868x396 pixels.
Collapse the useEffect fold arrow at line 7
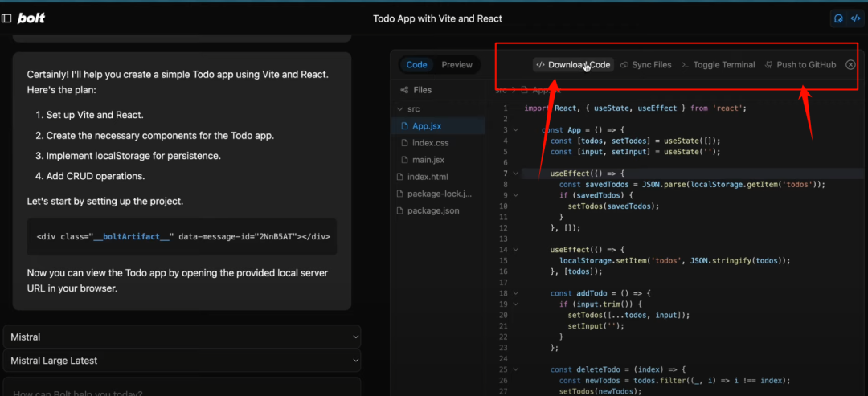(x=515, y=173)
